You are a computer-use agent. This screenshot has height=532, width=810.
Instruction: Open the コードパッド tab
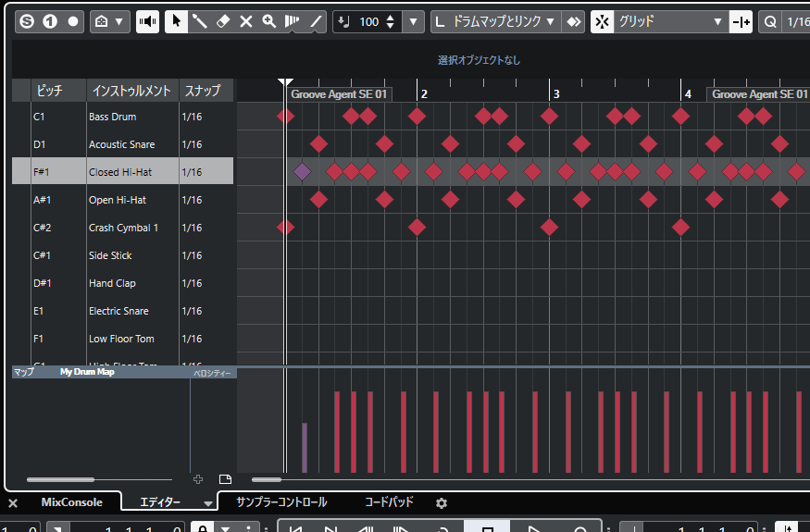pyautogui.click(x=389, y=501)
